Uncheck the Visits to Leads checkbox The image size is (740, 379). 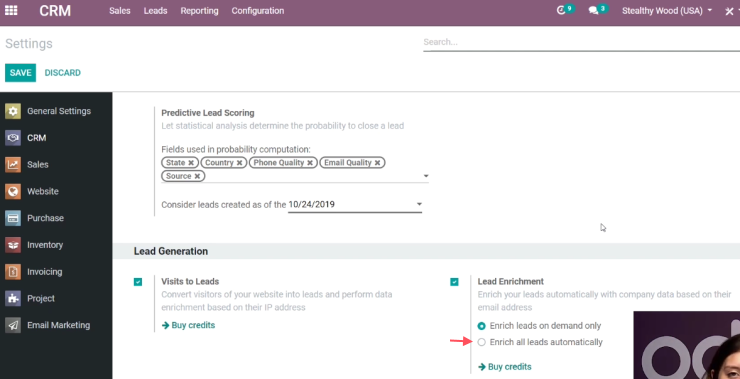pyautogui.click(x=138, y=282)
